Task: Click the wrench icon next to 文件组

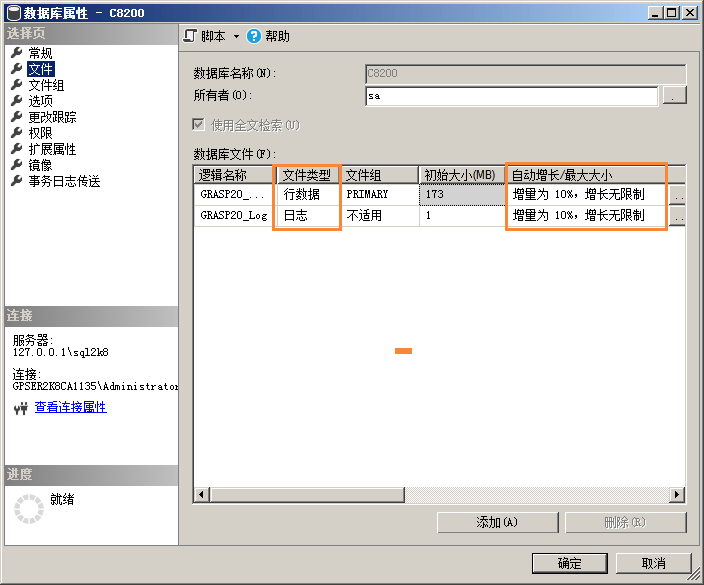Action: (17, 85)
